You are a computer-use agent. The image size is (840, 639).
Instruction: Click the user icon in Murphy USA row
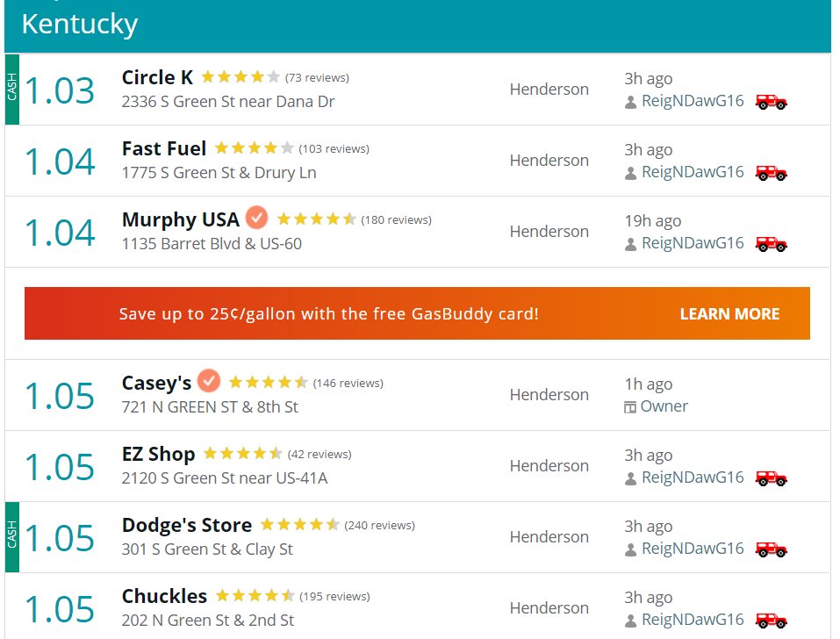point(630,244)
